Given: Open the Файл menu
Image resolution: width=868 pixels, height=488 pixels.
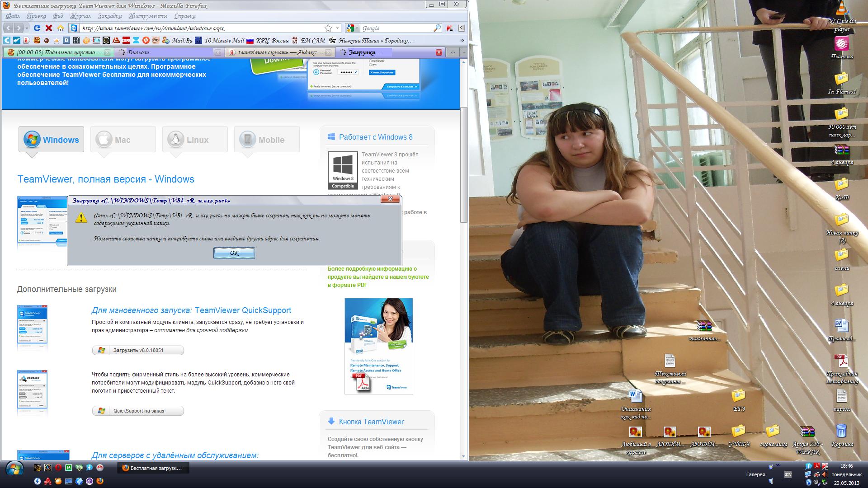Looking at the screenshot, I should 13,16.
